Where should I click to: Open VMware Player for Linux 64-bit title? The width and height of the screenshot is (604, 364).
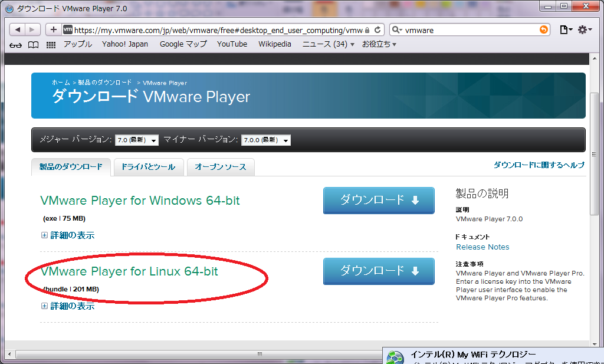(x=129, y=271)
